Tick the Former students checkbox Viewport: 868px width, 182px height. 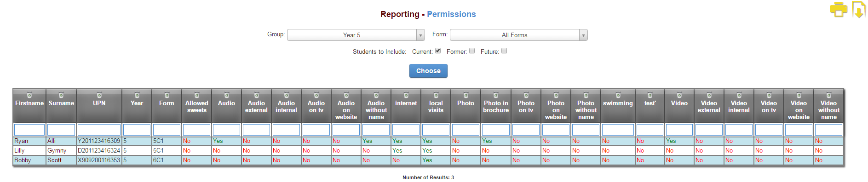point(472,51)
